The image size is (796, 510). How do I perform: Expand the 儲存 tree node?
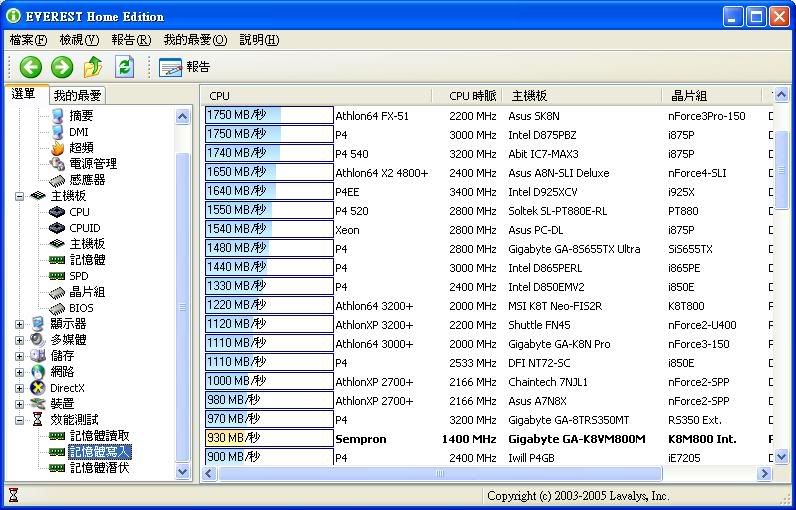pos(19,356)
